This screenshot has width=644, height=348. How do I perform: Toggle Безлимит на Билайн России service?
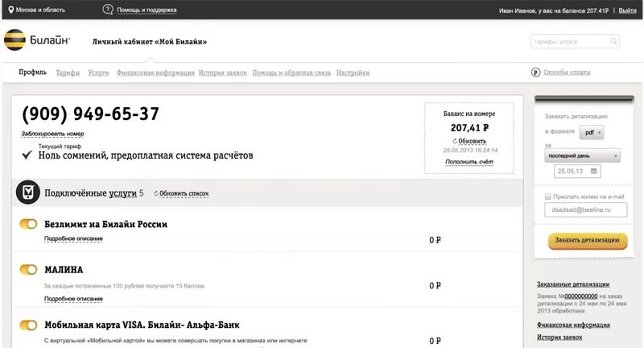(28, 224)
